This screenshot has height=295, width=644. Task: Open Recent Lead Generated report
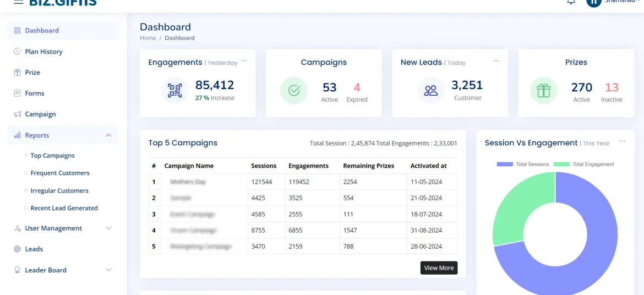pos(64,208)
